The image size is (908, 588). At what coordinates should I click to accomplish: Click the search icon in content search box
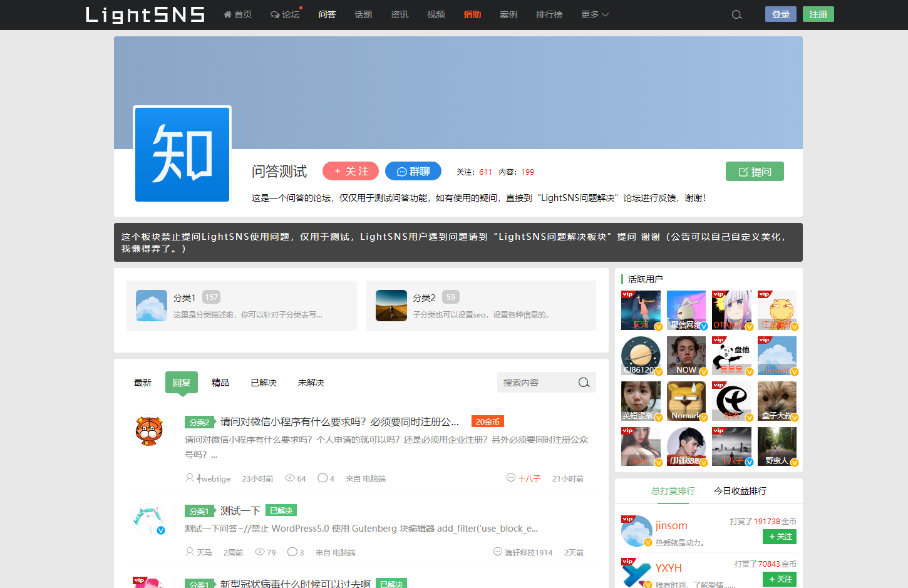(584, 383)
